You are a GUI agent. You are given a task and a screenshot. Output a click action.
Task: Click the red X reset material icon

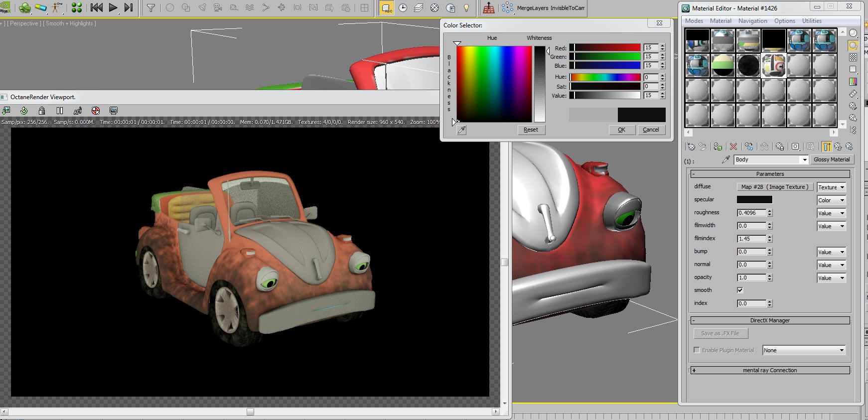(733, 146)
